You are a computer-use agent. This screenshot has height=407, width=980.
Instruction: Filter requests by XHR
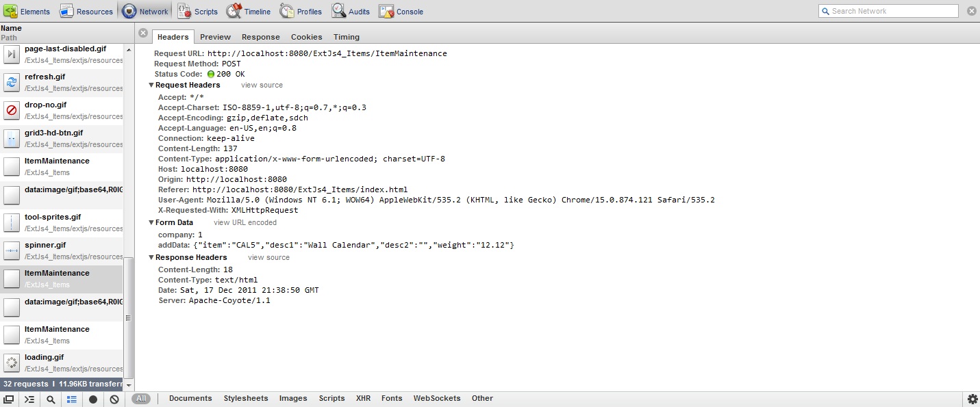point(363,398)
